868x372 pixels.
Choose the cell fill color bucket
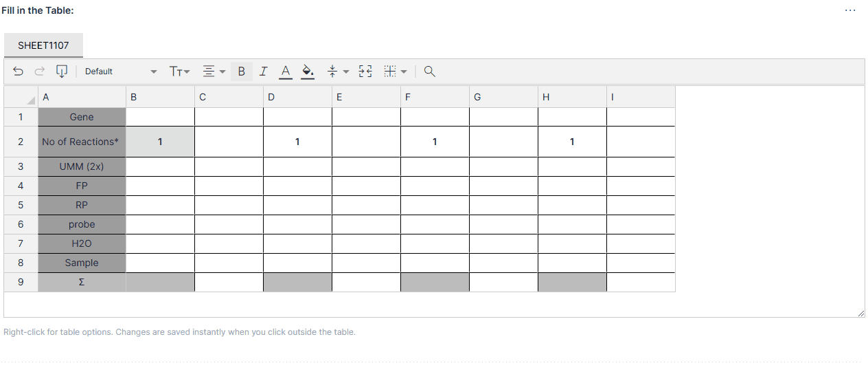point(308,72)
